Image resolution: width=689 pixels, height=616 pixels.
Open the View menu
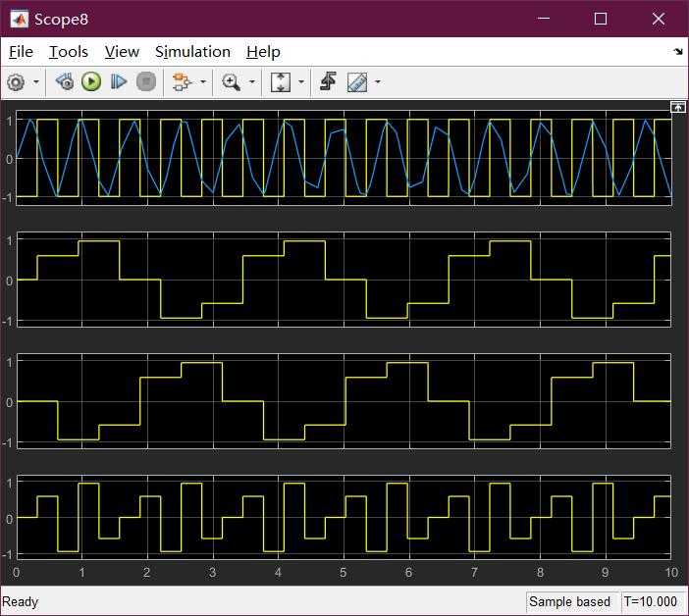[x=122, y=52]
